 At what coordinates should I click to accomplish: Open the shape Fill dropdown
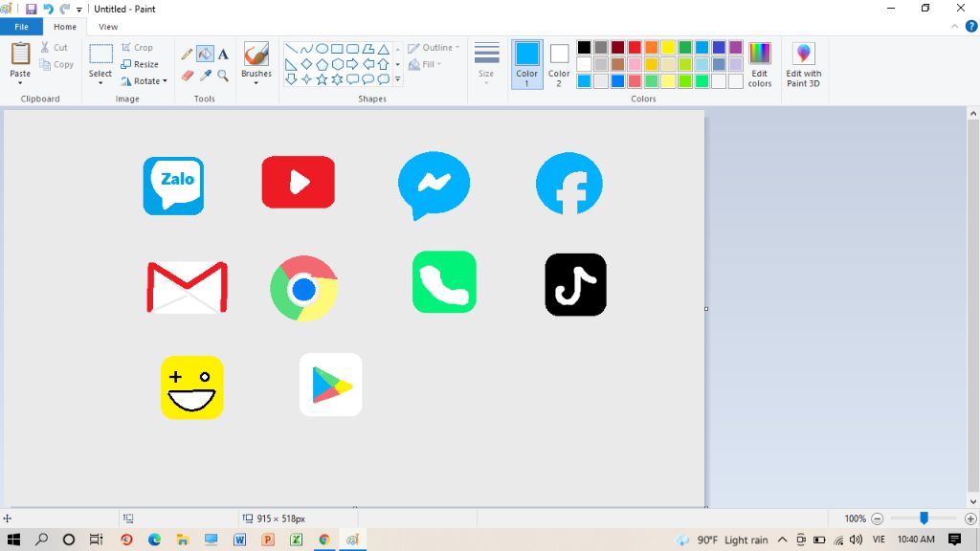[425, 64]
